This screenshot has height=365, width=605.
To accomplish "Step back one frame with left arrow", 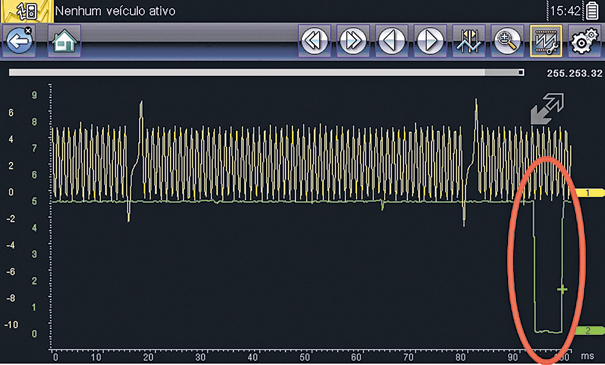I will pos(392,41).
